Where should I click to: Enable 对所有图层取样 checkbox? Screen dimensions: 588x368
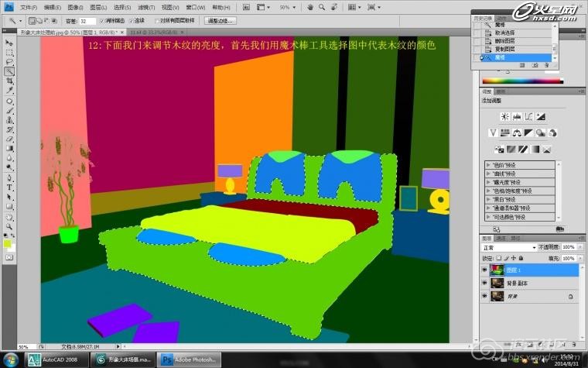[157, 21]
